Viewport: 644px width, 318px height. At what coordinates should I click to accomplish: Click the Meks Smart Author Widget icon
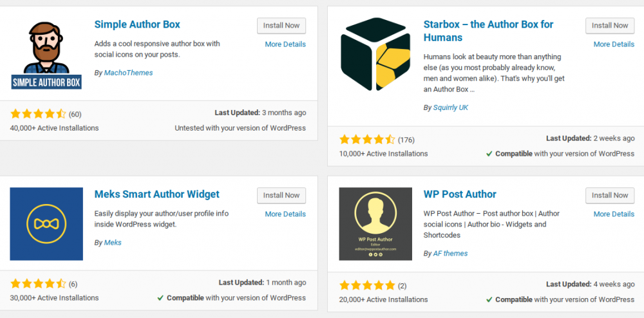(46, 224)
